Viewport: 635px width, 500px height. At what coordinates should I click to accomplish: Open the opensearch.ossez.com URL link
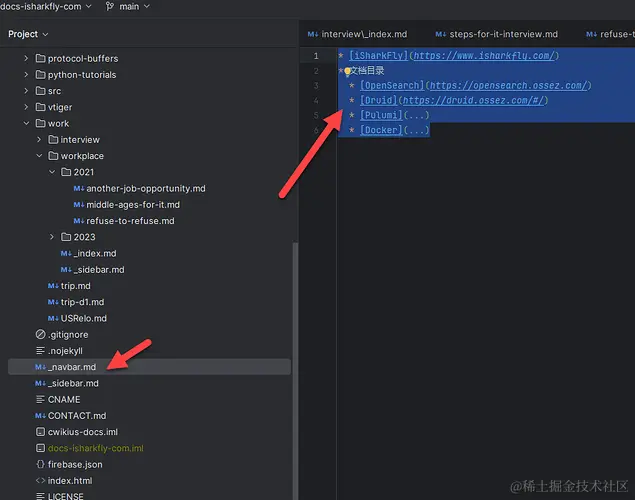tap(508, 85)
